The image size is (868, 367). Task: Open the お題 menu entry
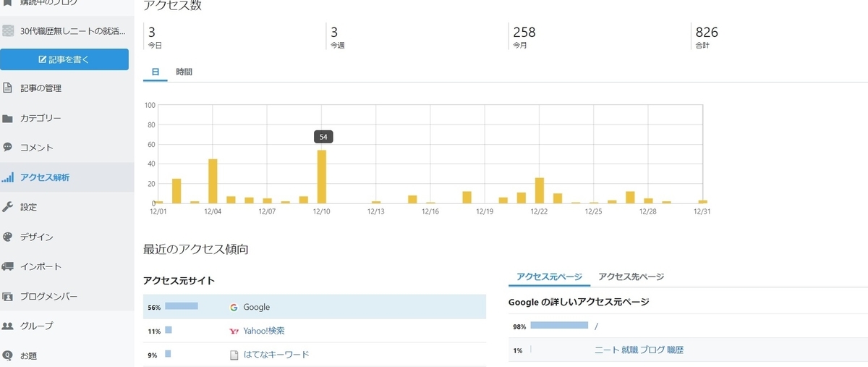tap(28, 355)
